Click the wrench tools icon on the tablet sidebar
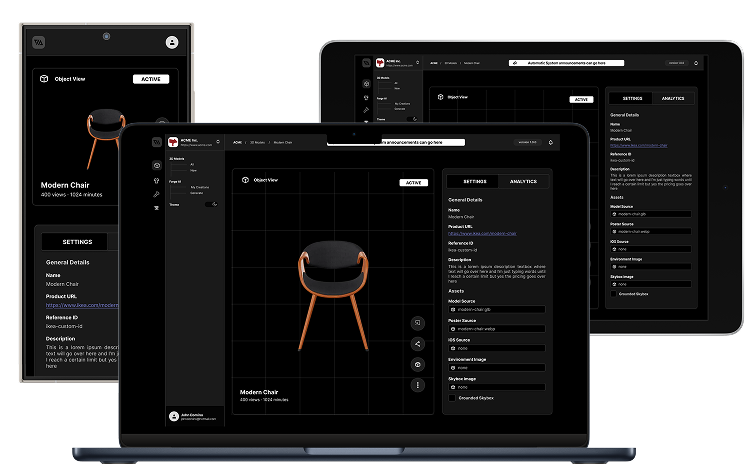Image resolution: width=749 pixels, height=466 pixels. click(366, 110)
